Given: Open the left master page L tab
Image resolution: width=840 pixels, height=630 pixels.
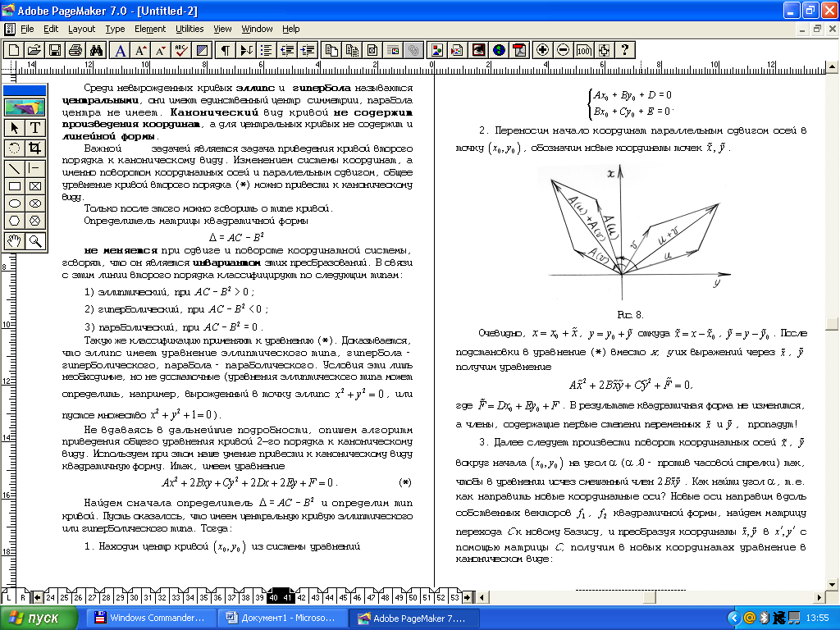Looking at the screenshot, I should click(x=8, y=597).
